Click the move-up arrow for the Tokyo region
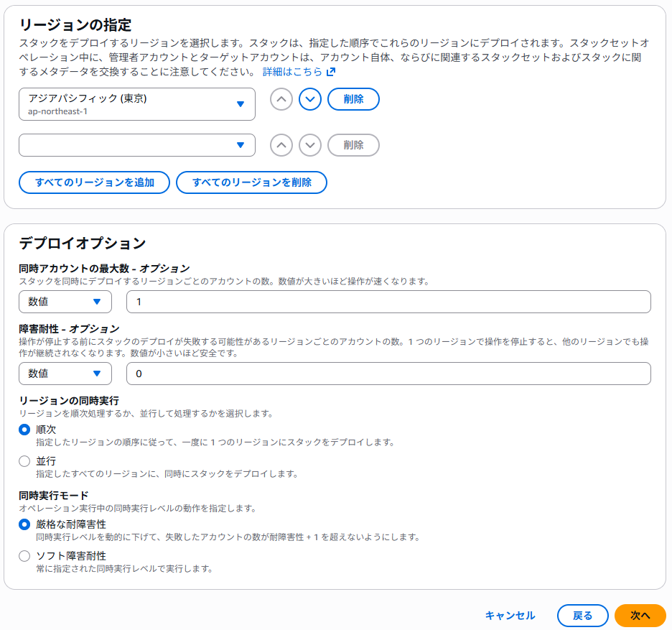 pos(281,98)
